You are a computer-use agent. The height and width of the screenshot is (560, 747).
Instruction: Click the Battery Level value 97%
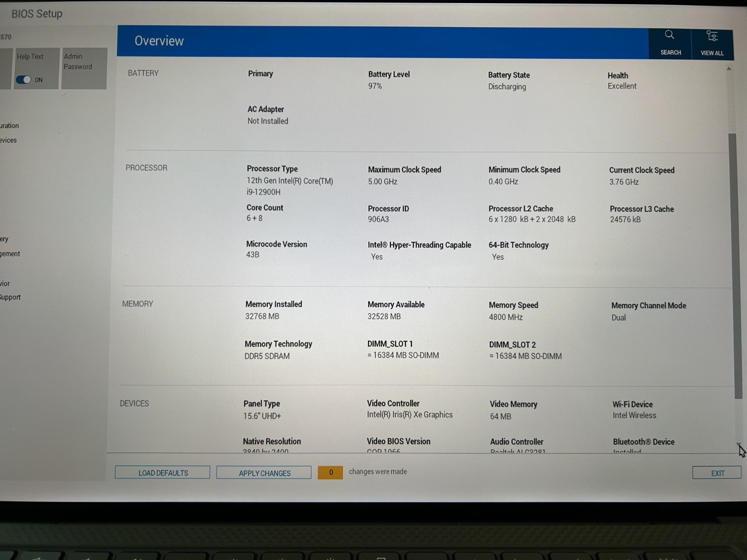pyautogui.click(x=375, y=86)
